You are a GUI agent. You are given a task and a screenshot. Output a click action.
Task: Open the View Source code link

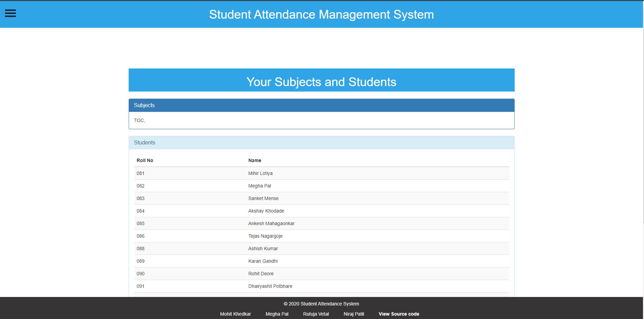[399, 314]
